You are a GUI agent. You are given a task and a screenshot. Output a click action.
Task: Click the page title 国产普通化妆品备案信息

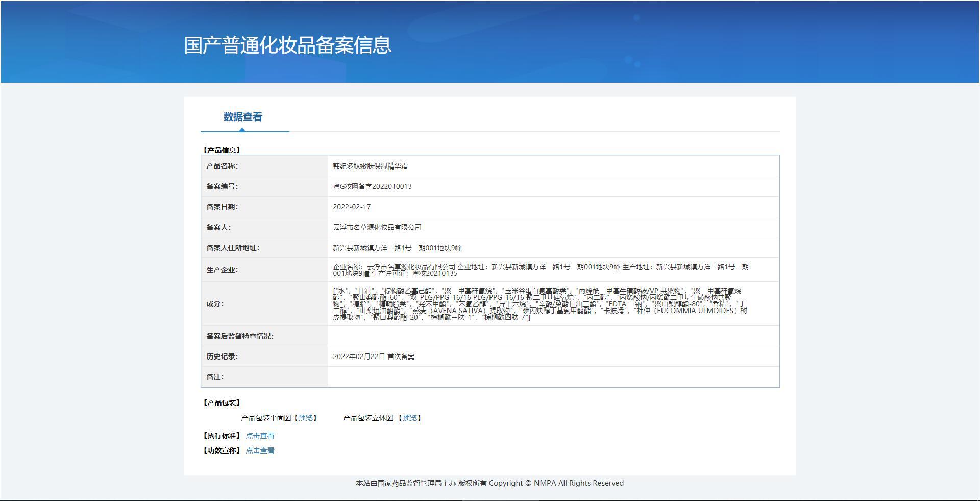(x=288, y=45)
